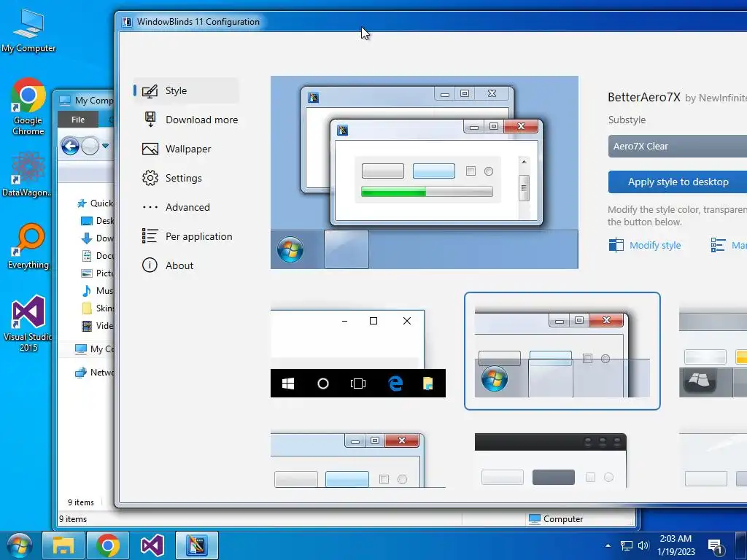Click the Style pen icon
This screenshot has width=747, height=560.
click(x=150, y=90)
